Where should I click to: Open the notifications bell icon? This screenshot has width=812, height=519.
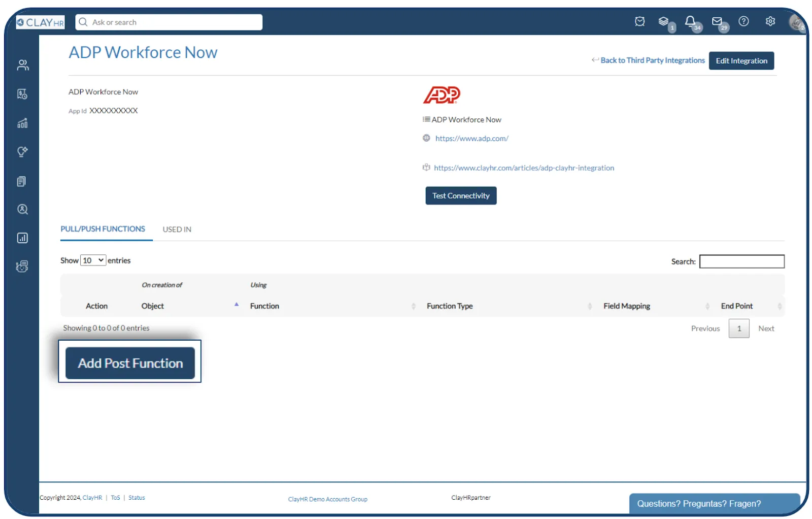coord(690,21)
